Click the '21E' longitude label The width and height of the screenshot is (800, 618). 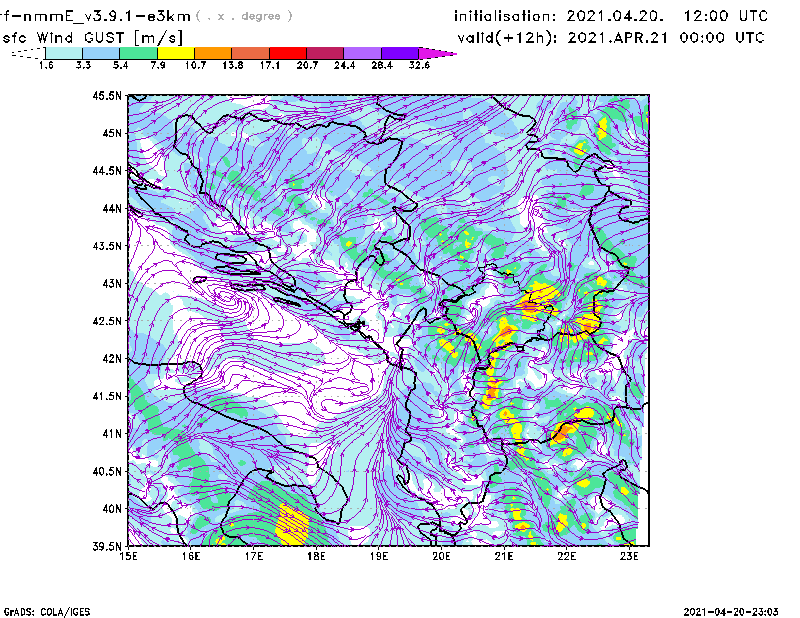tap(504, 556)
